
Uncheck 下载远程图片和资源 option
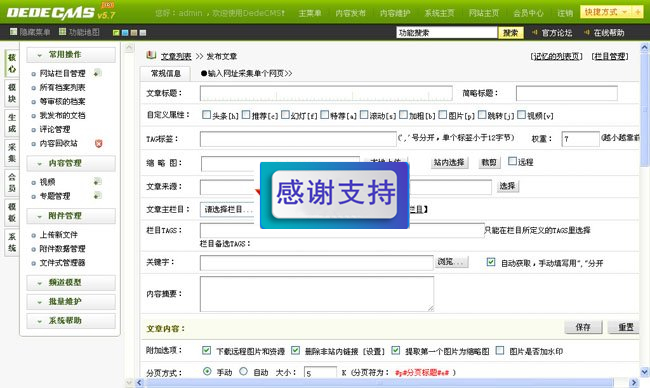pos(206,350)
